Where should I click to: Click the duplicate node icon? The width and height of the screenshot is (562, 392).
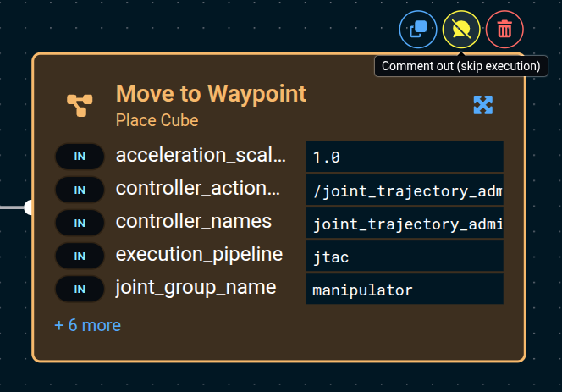click(418, 30)
